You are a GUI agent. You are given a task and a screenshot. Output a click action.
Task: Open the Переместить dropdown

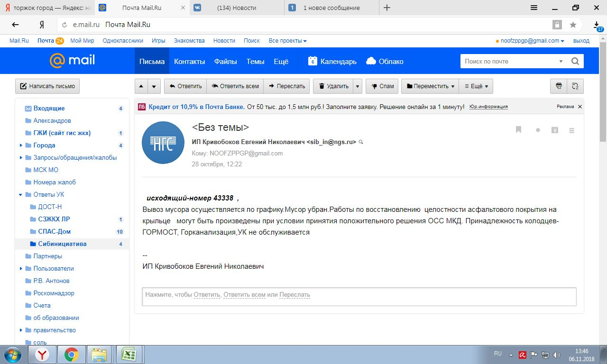click(431, 86)
